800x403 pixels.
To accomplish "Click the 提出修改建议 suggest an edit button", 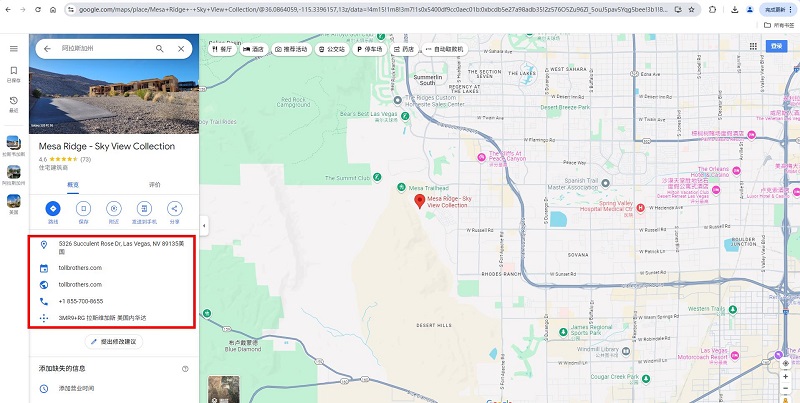I will pos(114,342).
